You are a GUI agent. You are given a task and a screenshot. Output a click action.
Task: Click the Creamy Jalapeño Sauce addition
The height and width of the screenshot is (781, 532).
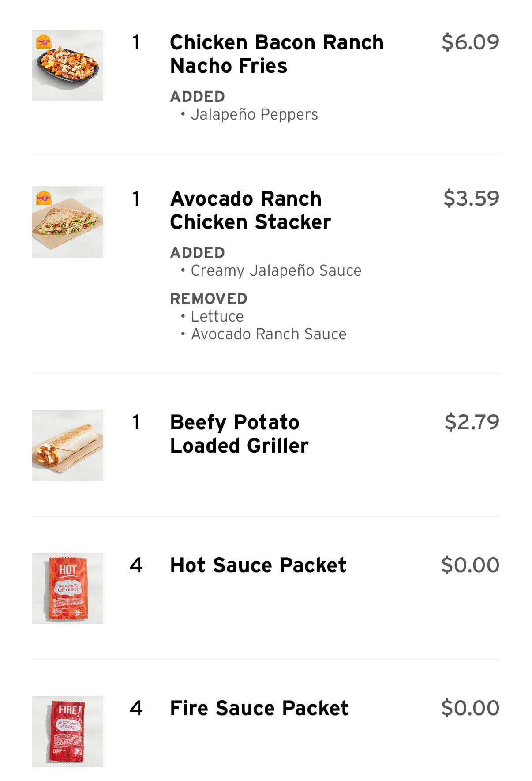[276, 270]
